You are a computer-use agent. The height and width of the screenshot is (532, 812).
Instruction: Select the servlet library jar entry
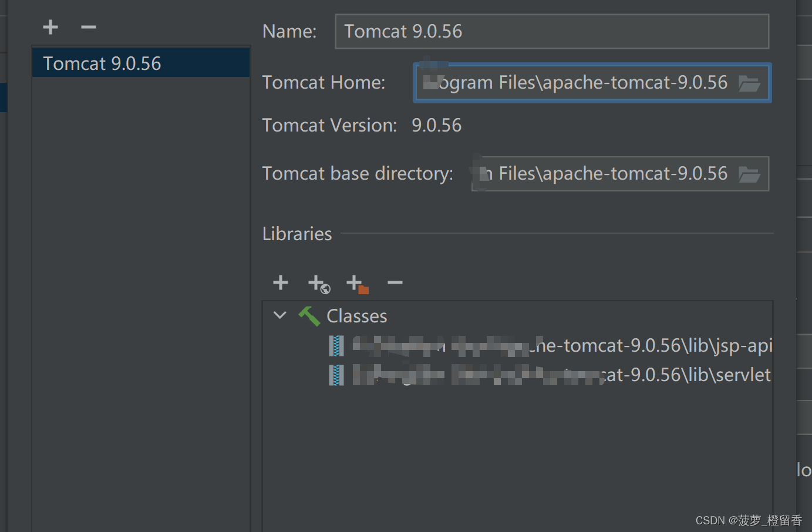point(550,375)
